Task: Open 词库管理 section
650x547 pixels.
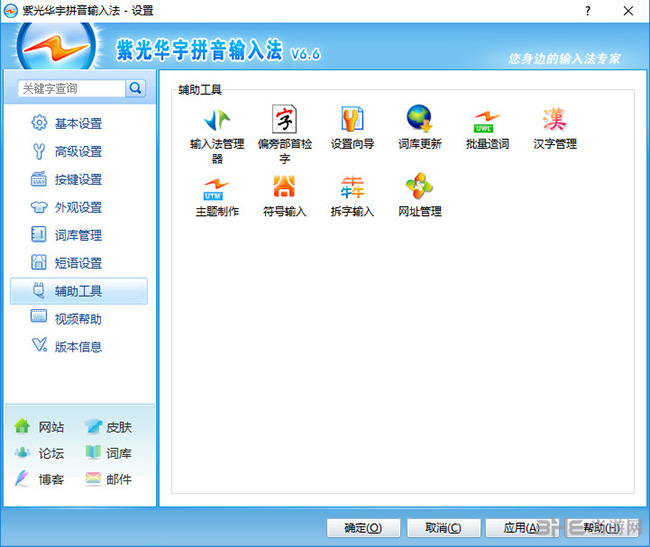Action: [79, 235]
